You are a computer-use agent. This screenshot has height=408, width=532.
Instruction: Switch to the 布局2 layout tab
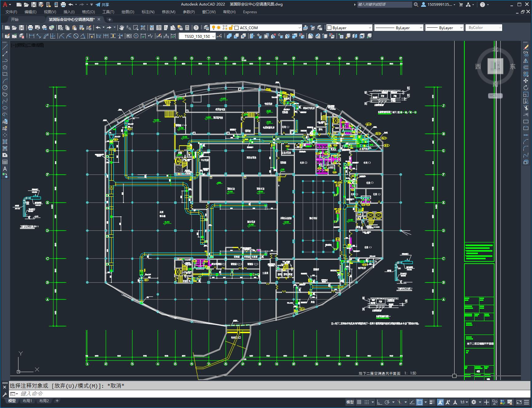(44, 401)
